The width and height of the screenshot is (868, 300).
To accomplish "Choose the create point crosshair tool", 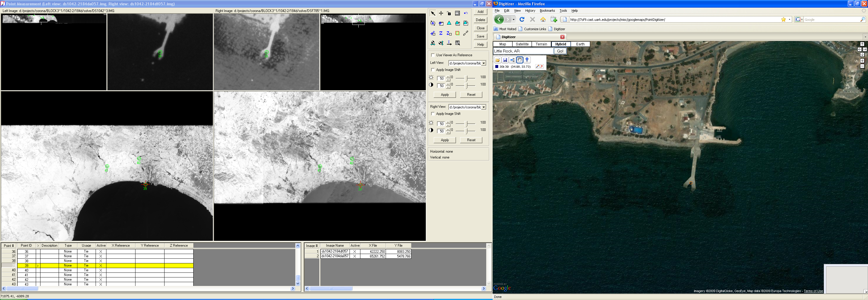I will point(441,13).
